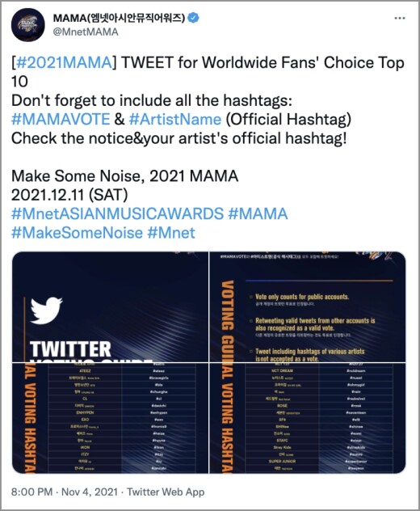420x511 pixels.
Task: Open the #MakeSomeNoise hashtag
Action: 78,233
